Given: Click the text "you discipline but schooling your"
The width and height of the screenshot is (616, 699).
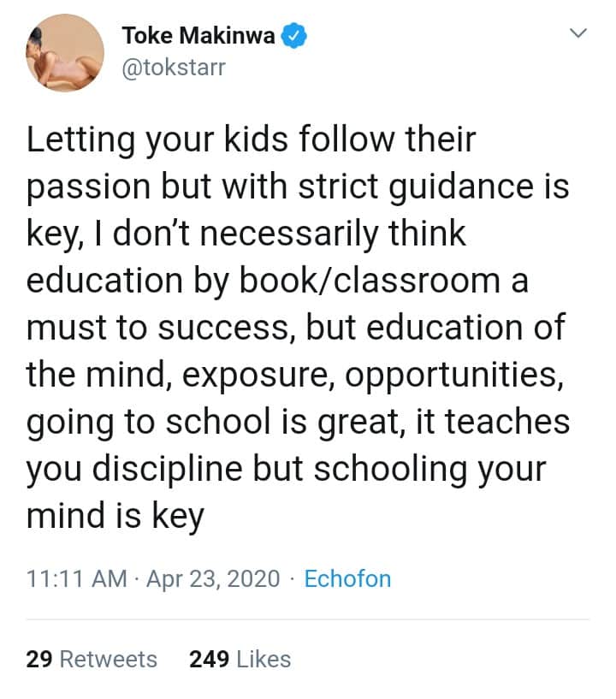Looking at the screenshot, I should click(286, 470).
